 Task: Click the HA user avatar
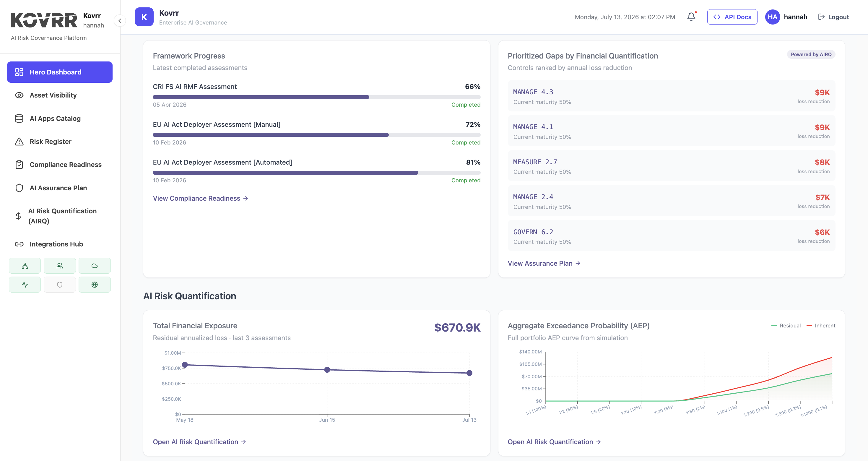point(772,17)
